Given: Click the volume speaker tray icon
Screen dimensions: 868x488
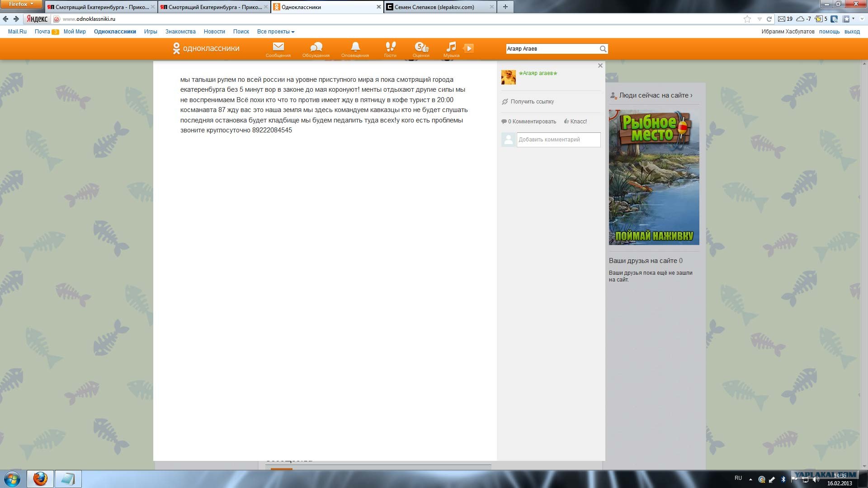Looking at the screenshot, I should coord(816,479).
